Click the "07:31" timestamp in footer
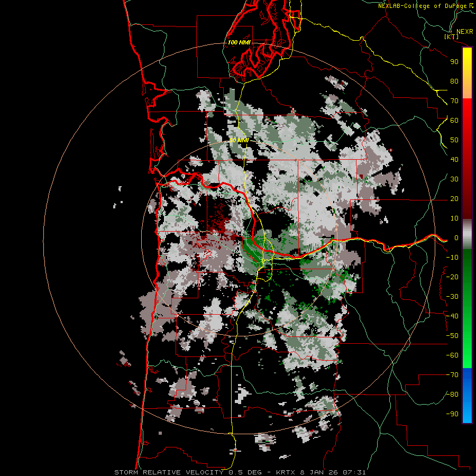 (354, 472)
